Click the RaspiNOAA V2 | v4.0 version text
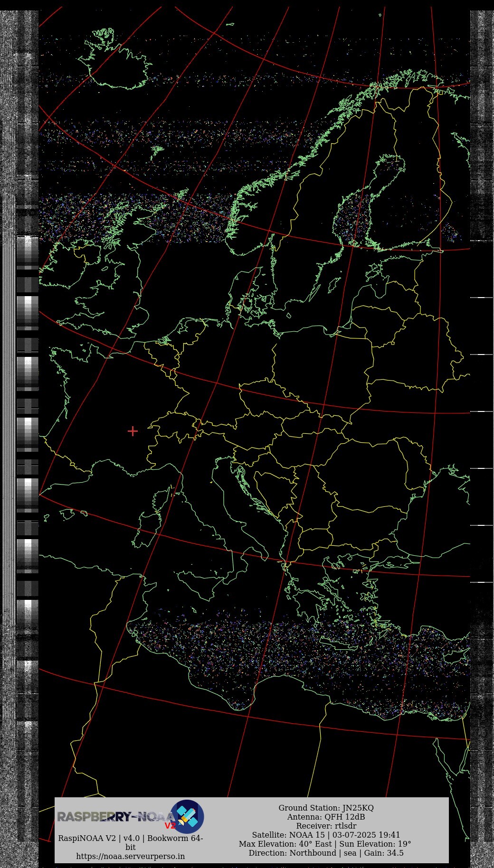 coord(131,838)
